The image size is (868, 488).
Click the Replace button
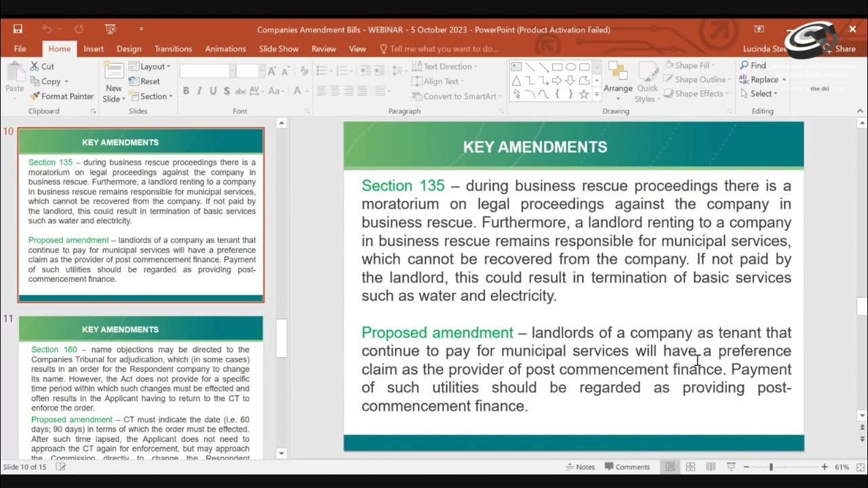click(x=763, y=79)
